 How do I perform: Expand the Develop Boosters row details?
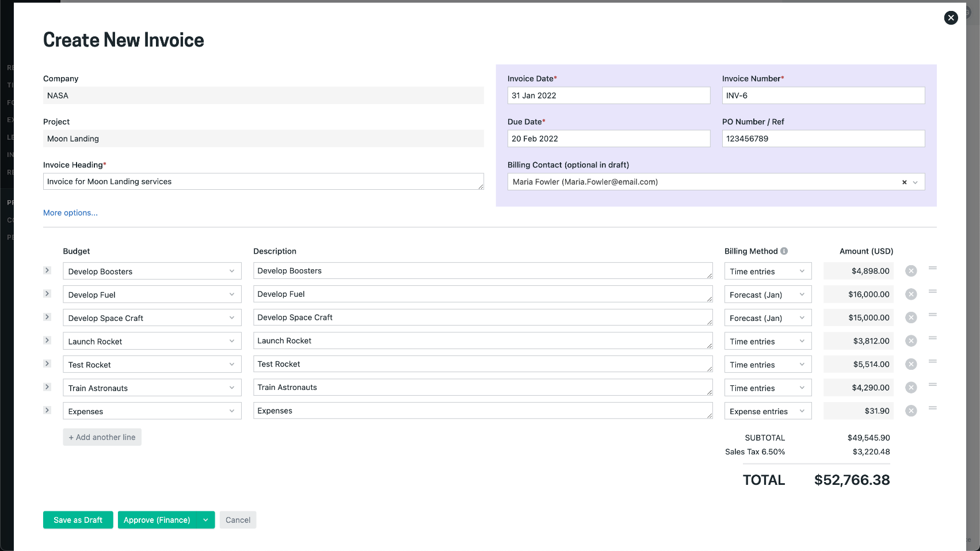coord(47,270)
